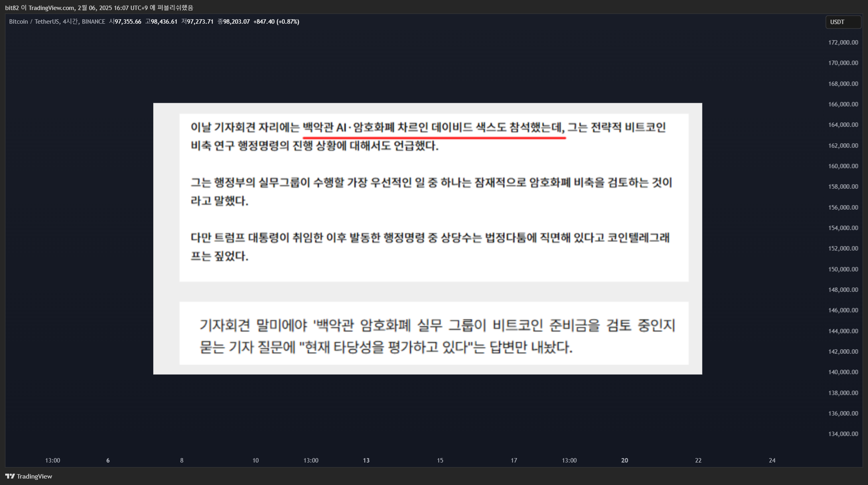Click the lower news excerpt about 비트코인 준비금
The width and height of the screenshot is (868, 485).
(434, 333)
